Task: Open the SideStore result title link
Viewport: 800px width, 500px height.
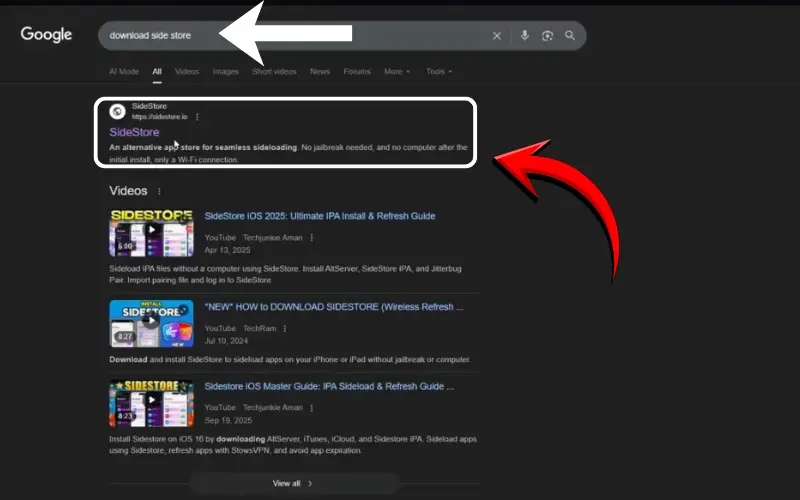Action: pyautogui.click(x=134, y=132)
